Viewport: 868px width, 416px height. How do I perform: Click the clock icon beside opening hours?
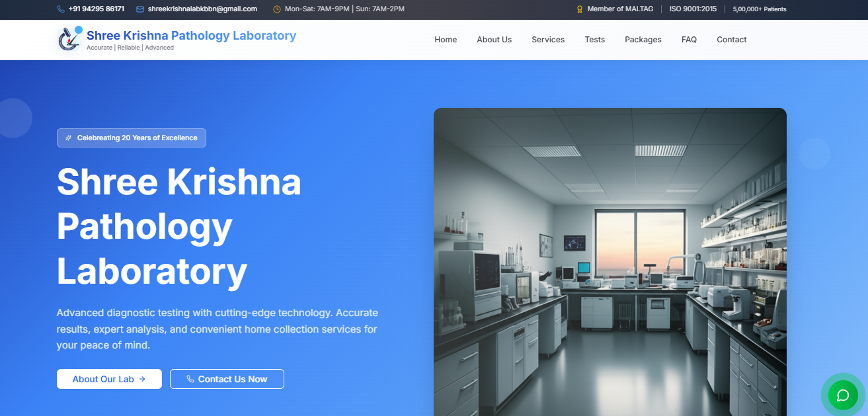(277, 9)
